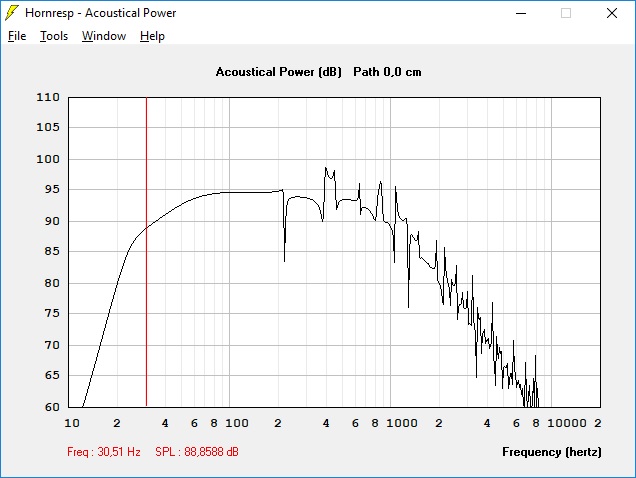Open the Window menu
Viewport: 636px width, 478px height.
(x=104, y=36)
